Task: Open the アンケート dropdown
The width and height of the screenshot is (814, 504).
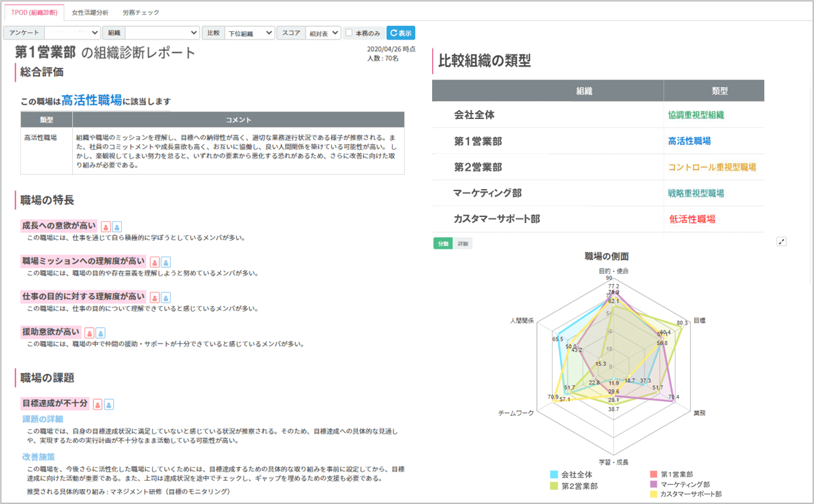Action: (x=73, y=33)
